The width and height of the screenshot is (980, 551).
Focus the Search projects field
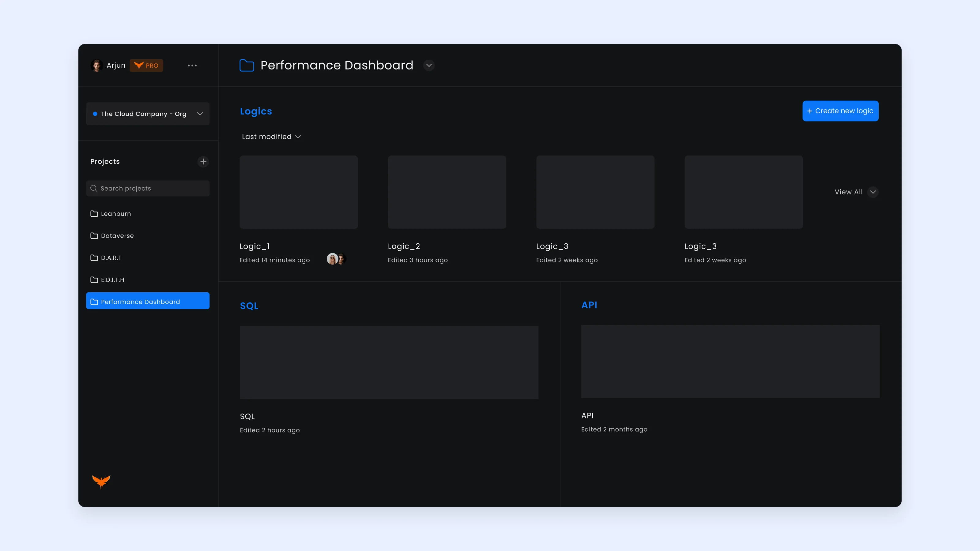148,188
